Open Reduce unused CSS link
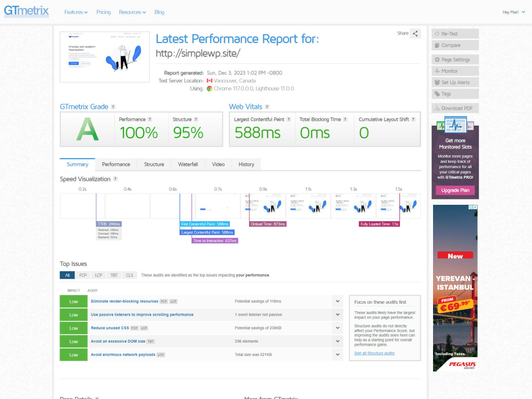Image resolution: width=532 pixels, height=399 pixels. 110,328
